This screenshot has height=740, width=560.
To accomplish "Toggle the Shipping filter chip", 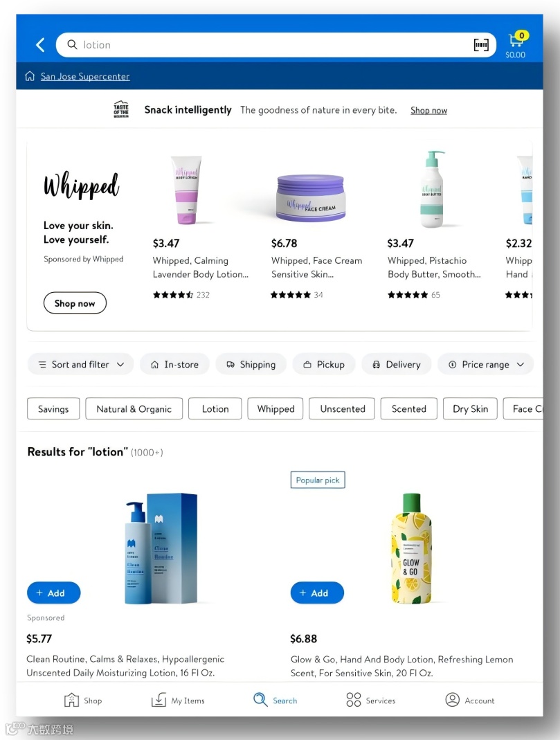I will [251, 364].
